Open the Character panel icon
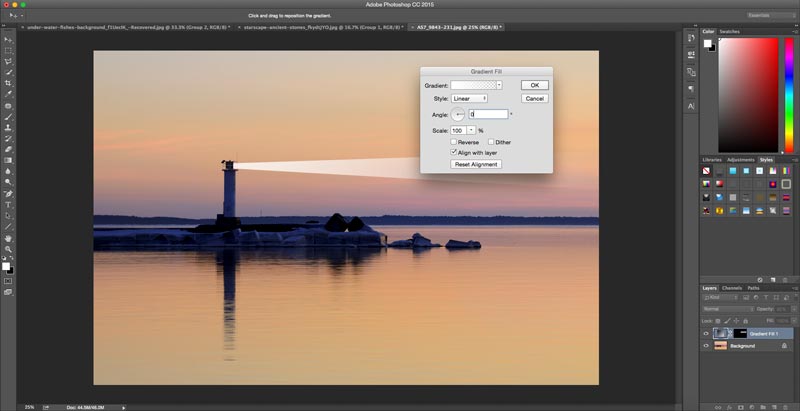The width and height of the screenshot is (800, 411). click(x=691, y=106)
